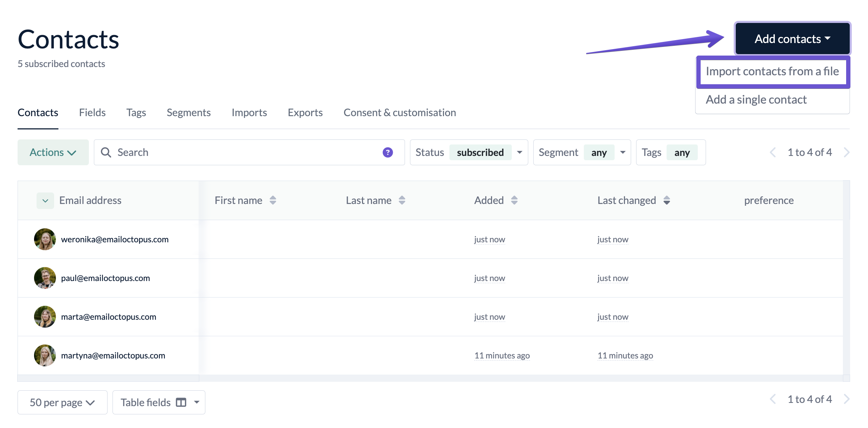The height and width of the screenshot is (428, 868).
Task: Sort by Last changed column arrows
Action: [667, 200]
